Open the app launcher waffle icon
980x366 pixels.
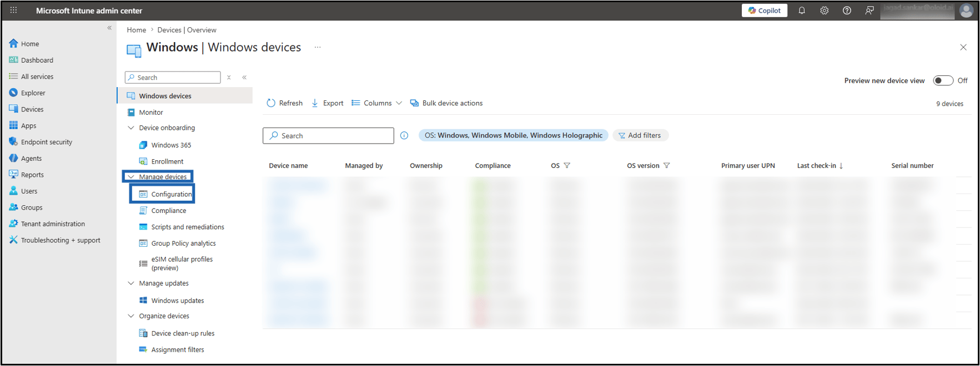click(x=13, y=10)
